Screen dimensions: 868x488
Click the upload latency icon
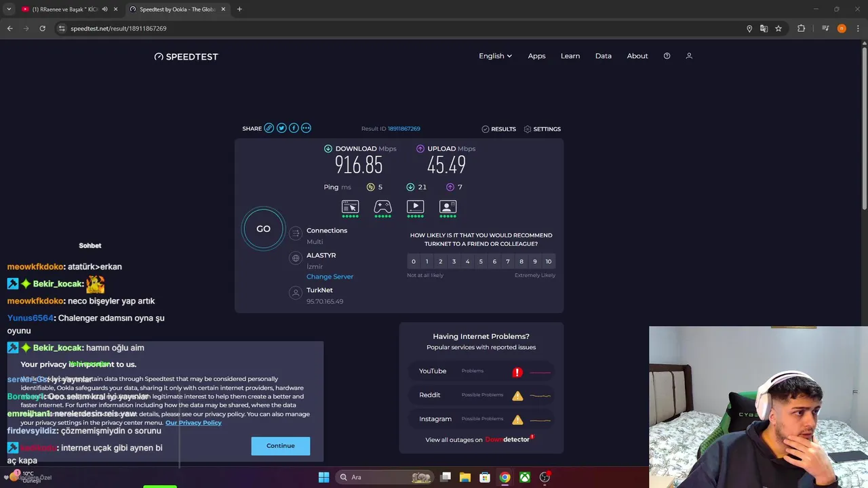pyautogui.click(x=450, y=187)
